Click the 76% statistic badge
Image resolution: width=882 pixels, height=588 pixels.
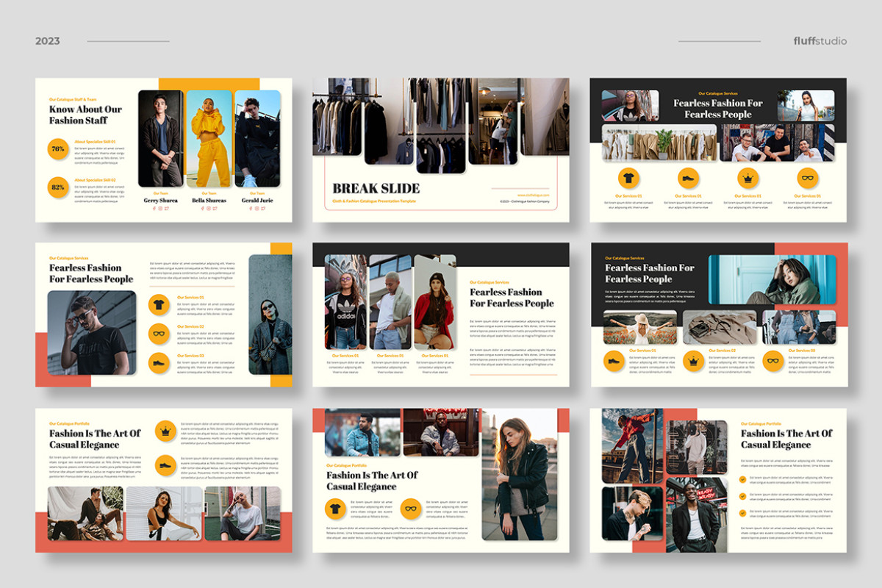point(57,148)
